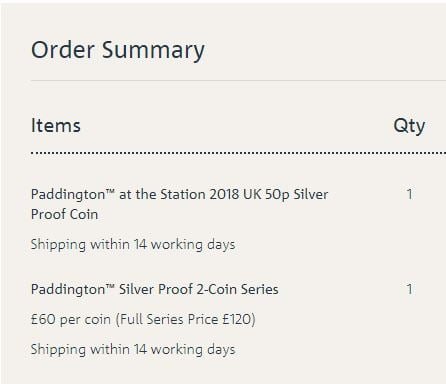Click quantity 1 for 2-Coin Series
This screenshot has width=446, height=384.
tap(410, 289)
